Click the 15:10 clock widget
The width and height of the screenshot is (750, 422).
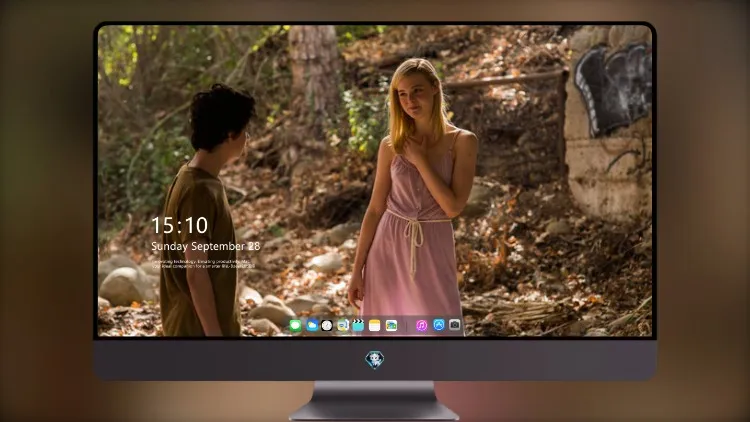(180, 225)
